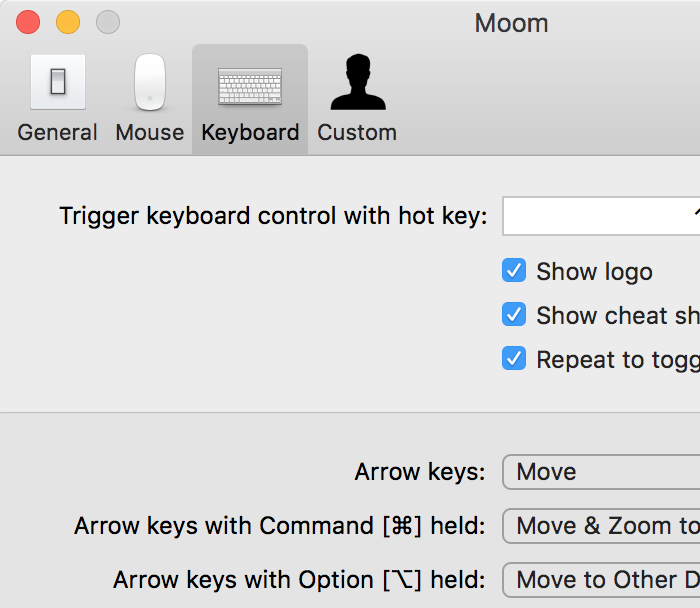Viewport: 700px width, 608px height.
Task: Toggle the Show logo checkbox
Action: pyautogui.click(x=514, y=271)
